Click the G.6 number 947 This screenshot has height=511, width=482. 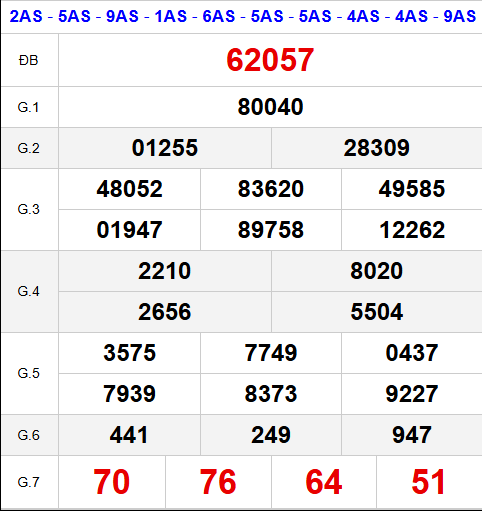[x=412, y=435]
